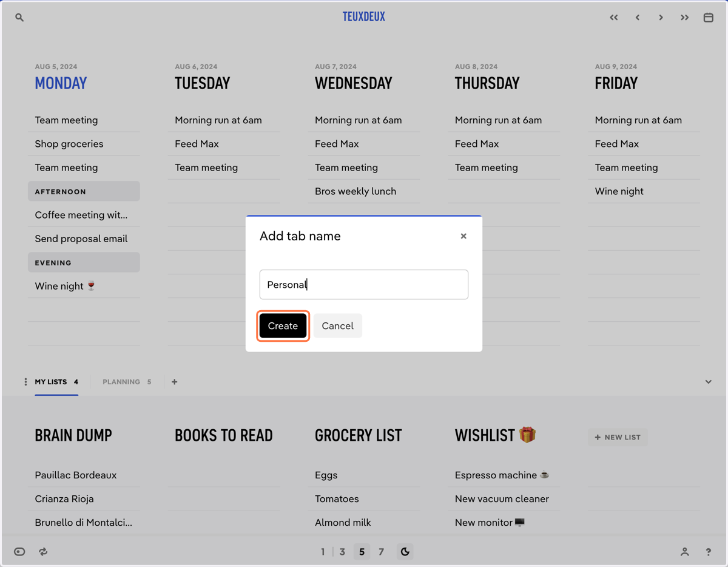The width and height of the screenshot is (728, 567).
Task: Click the EVENING section header
Action: pos(84,263)
